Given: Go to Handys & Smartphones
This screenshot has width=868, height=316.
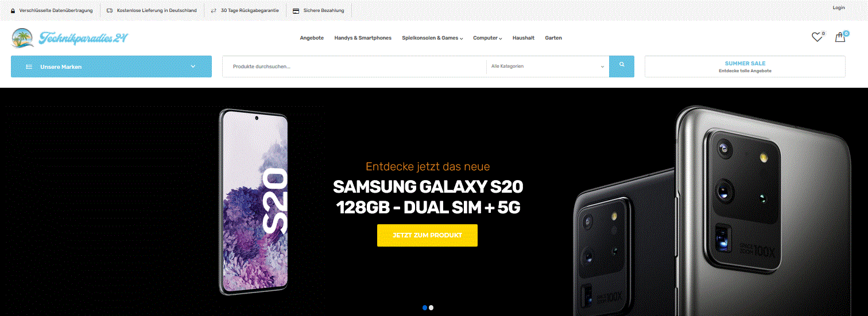Looking at the screenshot, I should pyautogui.click(x=363, y=38).
